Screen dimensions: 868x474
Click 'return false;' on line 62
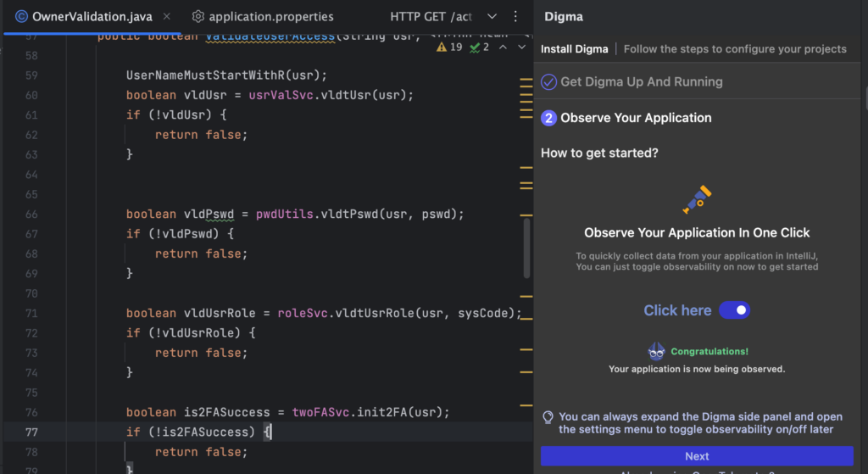click(202, 135)
